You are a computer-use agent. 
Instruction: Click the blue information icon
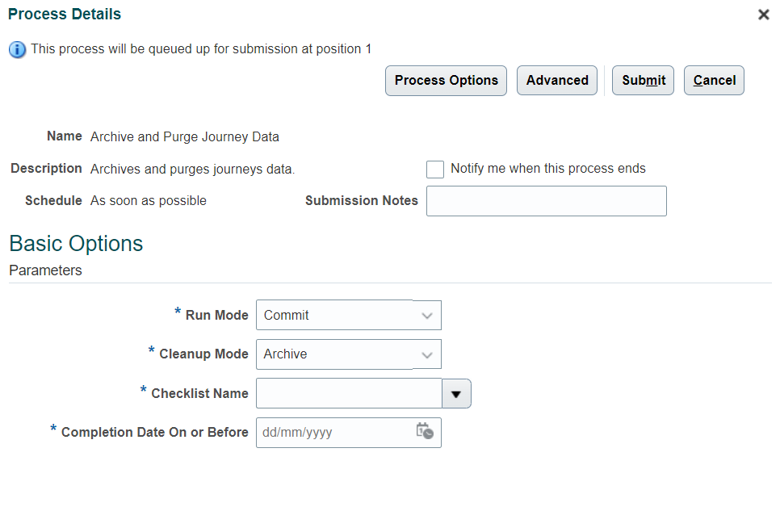click(17, 48)
